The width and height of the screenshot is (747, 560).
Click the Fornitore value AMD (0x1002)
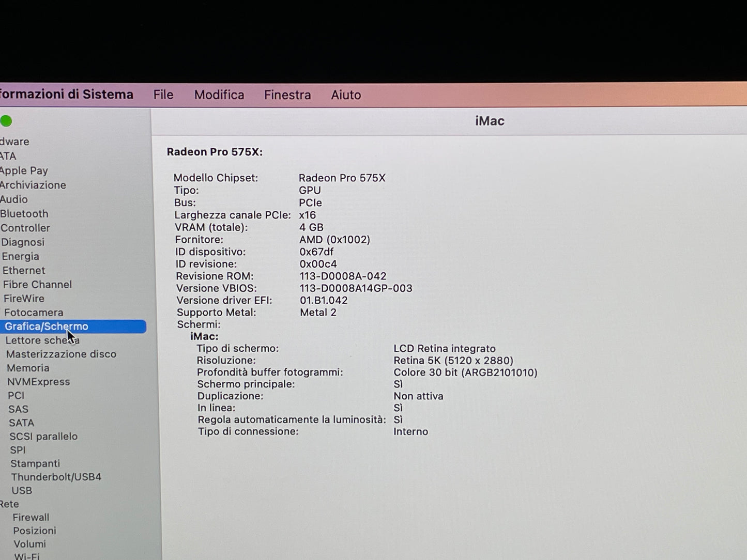(334, 240)
